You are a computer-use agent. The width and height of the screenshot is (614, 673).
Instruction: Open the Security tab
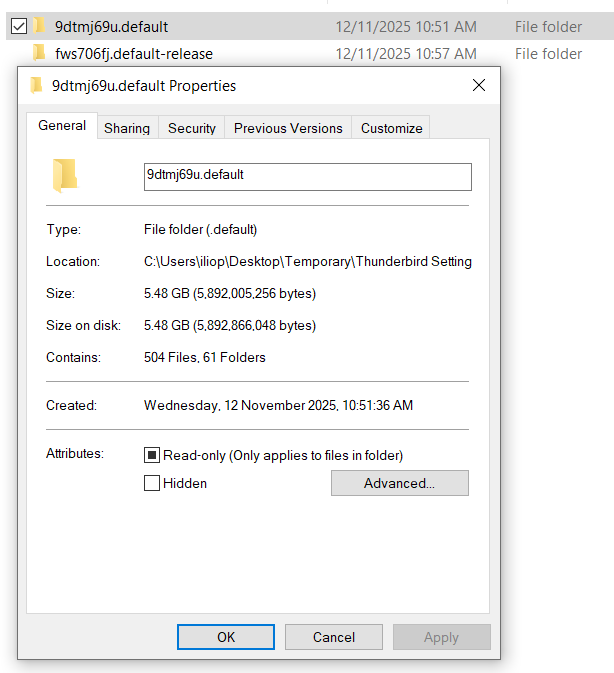192,128
